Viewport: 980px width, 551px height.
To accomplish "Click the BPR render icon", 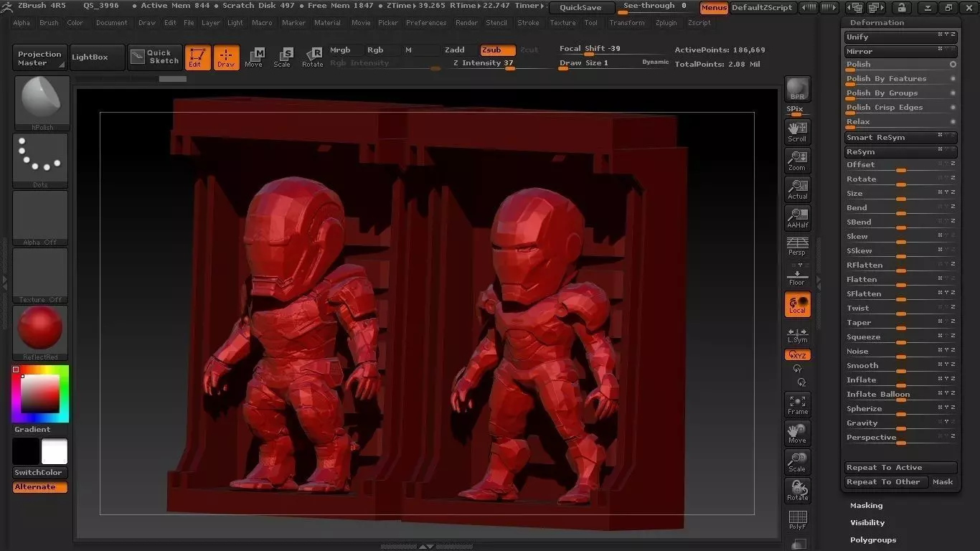I will (x=797, y=90).
